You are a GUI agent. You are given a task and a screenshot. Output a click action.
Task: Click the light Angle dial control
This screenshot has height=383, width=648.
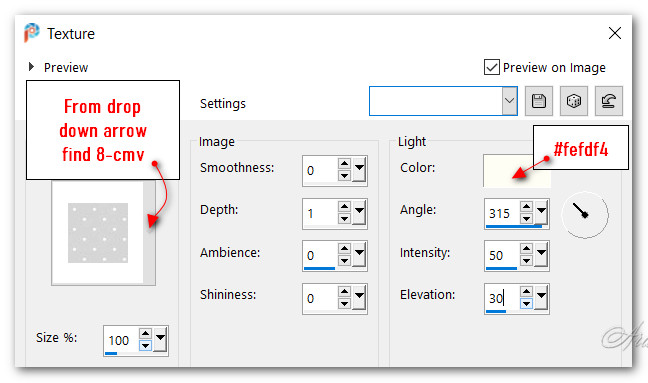[584, 214]
